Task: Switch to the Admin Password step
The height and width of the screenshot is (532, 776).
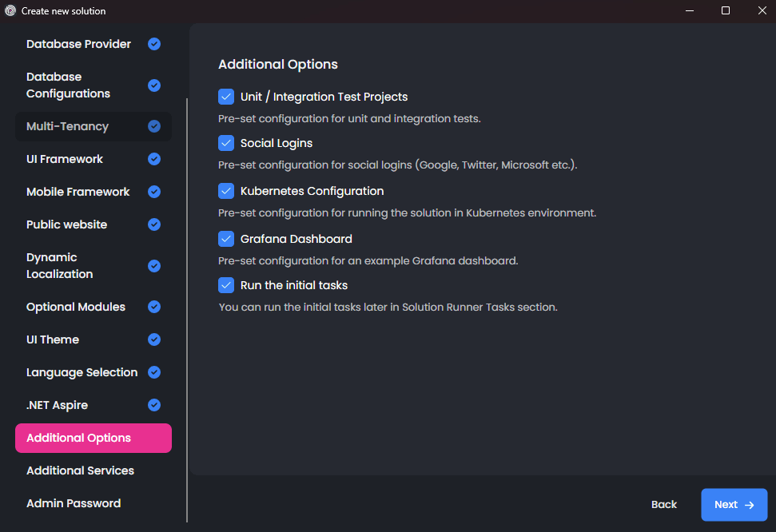Action: click(74, 503)
